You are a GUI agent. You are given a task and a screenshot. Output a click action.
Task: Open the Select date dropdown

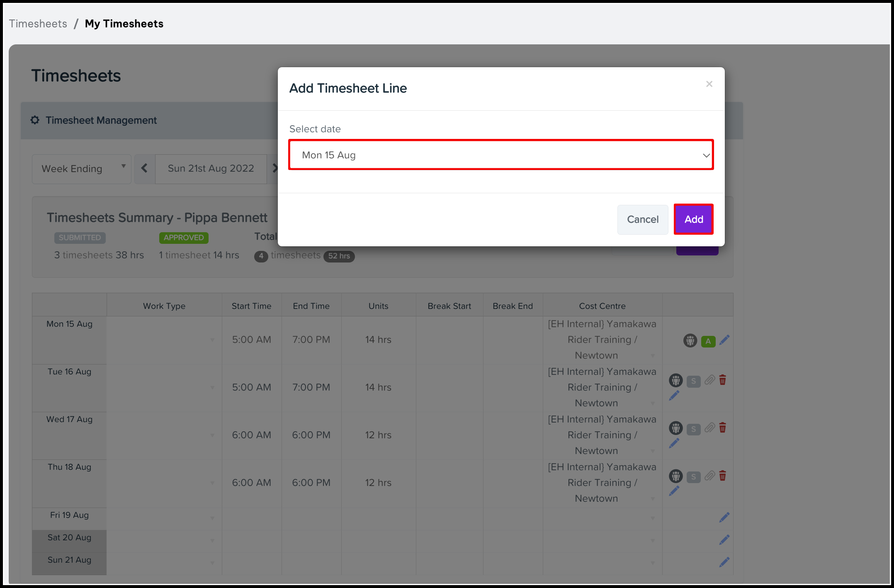click(501, 155)
